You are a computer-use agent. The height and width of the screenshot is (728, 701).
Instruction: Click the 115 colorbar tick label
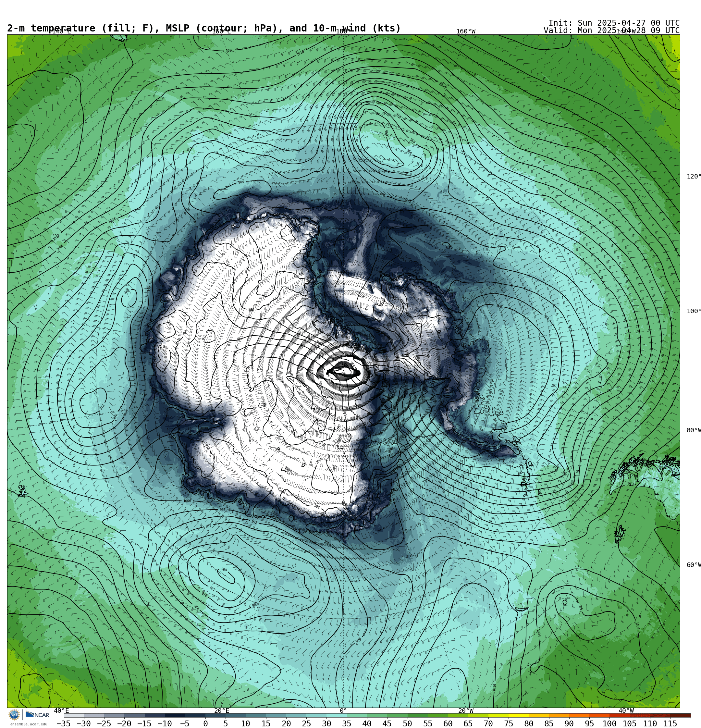pos(670,723)
